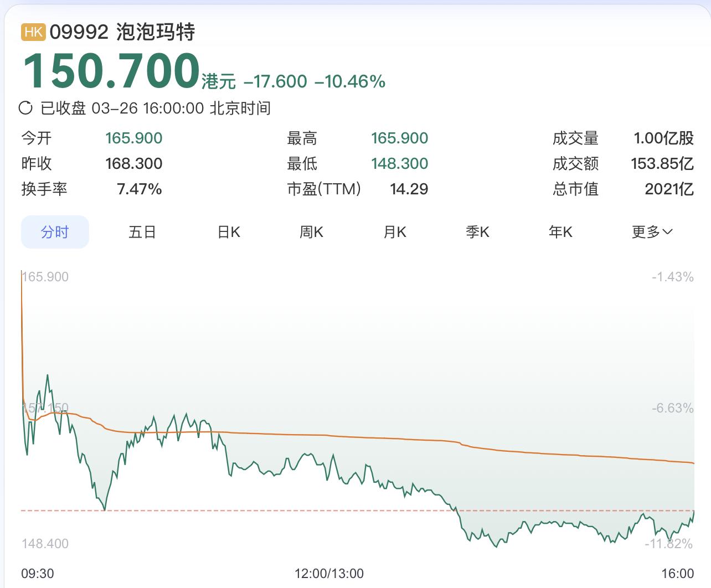Select the 分时 chart tab

click(55, 232)
